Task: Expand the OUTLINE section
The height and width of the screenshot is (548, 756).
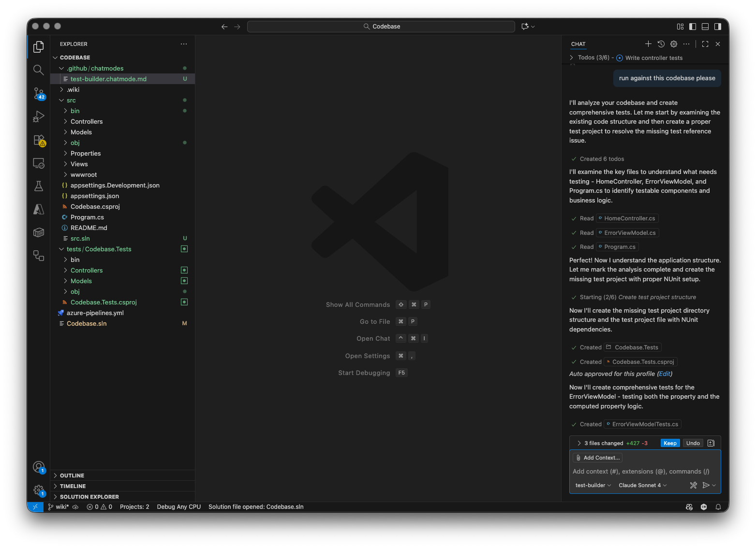Action: (72, 476)
